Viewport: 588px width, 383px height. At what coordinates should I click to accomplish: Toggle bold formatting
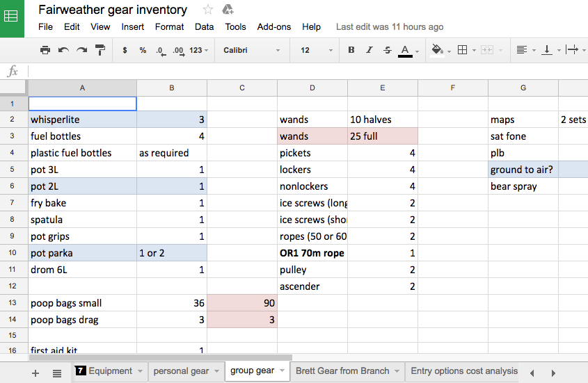coord(351,50)
